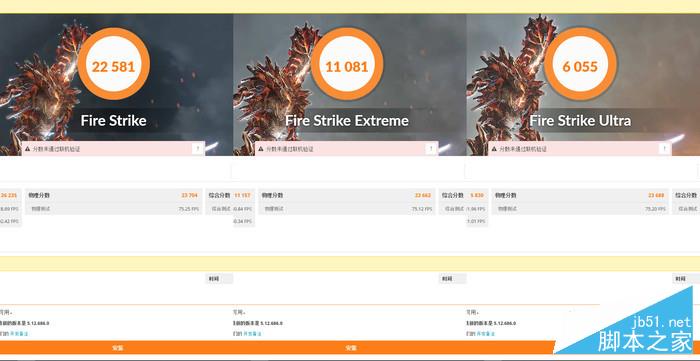Click physics score value 23 704
Screen dimensions: 700x361
pos(190,195)
